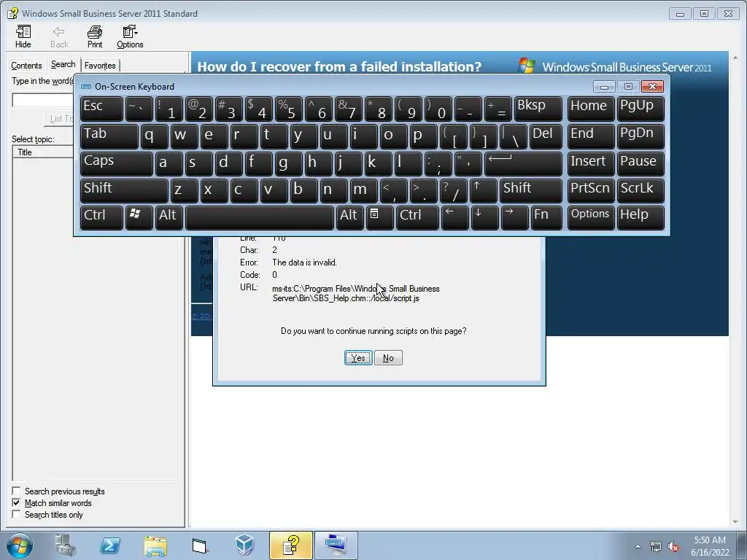Tap the End key

pos(591,136)
